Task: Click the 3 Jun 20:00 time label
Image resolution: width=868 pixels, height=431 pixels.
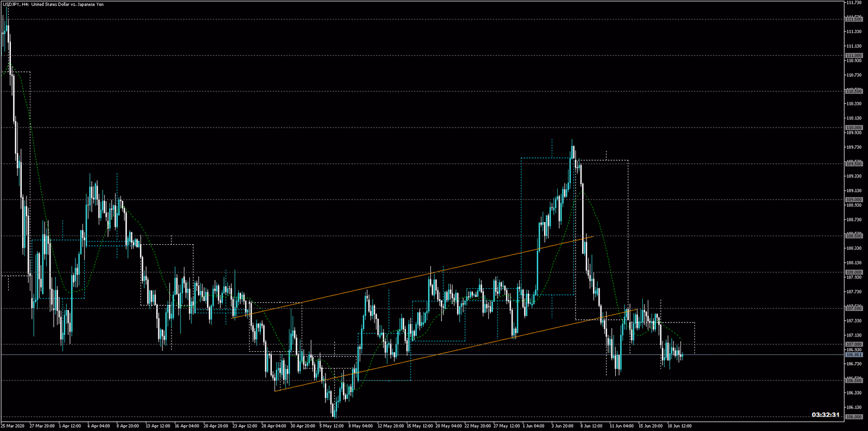Action: click(563, 426)
